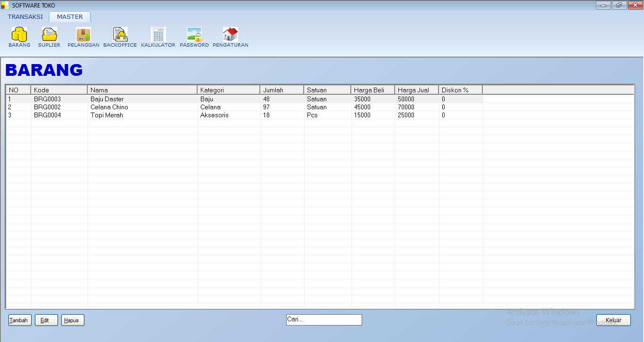644x342 pixels.
Task: Click the PELANGGAN customer icon
Action: coord(83,35)
